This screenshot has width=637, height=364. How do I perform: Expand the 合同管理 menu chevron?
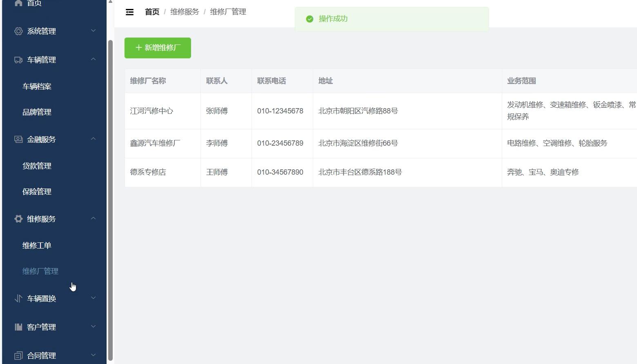tap(93, 355)
